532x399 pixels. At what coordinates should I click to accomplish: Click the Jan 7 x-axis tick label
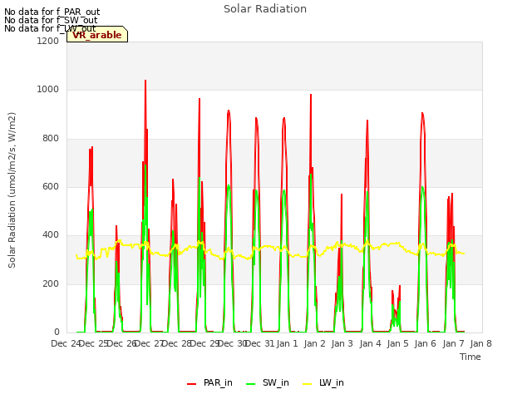coord(453,343)
